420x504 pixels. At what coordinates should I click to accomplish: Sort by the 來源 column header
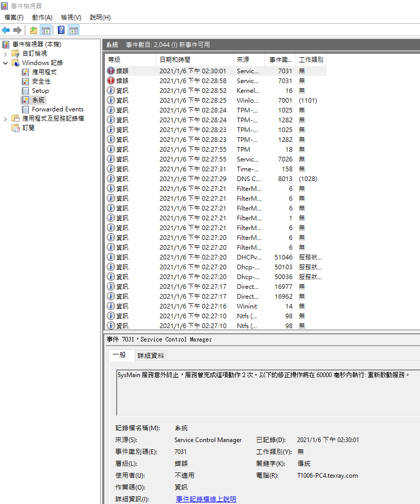point(249,60)
